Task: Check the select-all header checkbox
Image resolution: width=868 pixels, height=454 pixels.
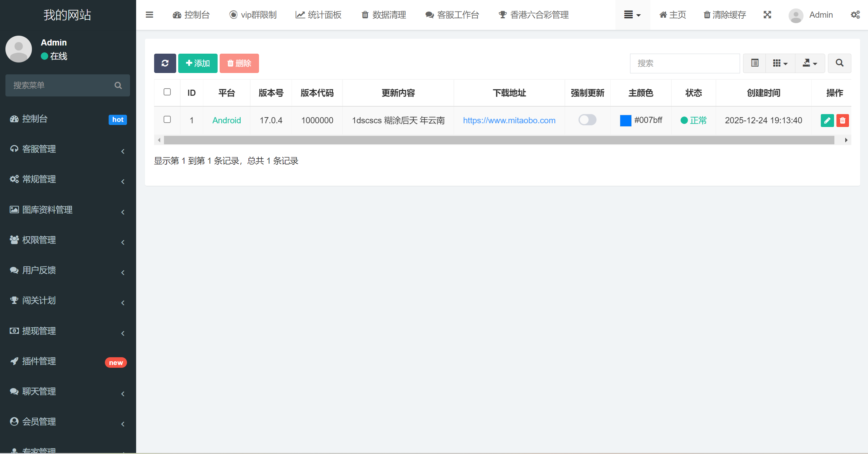Action: (167, 92)
